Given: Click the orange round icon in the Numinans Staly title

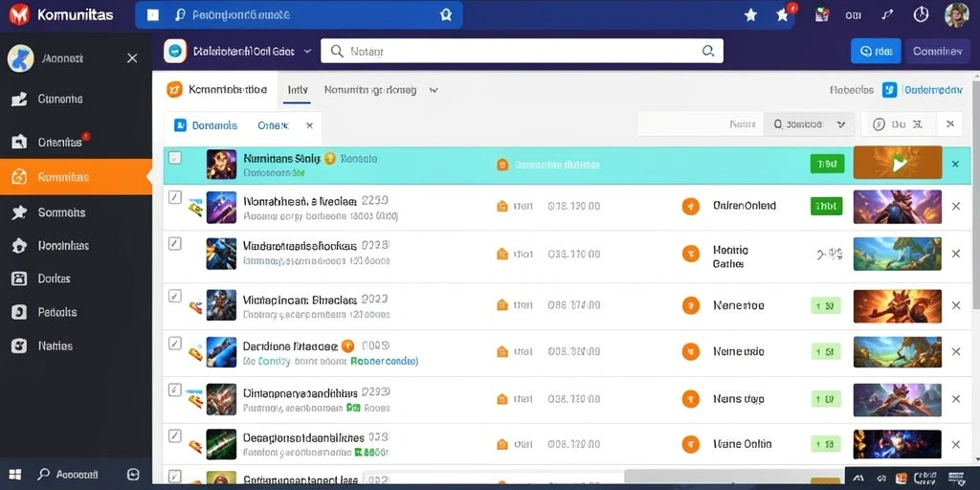Looking at the screenshot, I should tap(329, 159).
